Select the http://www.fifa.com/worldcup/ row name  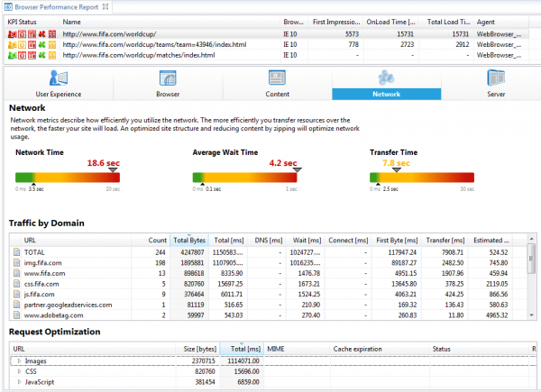(x=109, y=34)
